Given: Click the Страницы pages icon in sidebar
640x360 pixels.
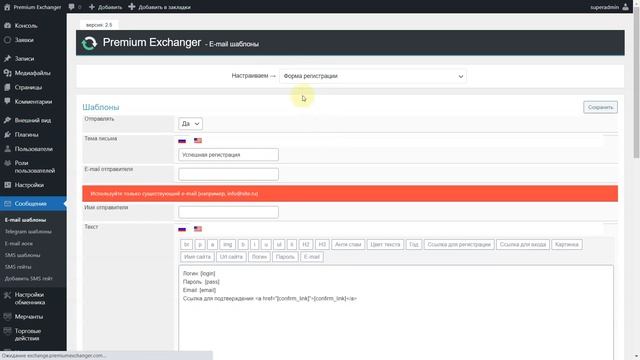Looking at the screenshot, I should (x=7, y=87).
